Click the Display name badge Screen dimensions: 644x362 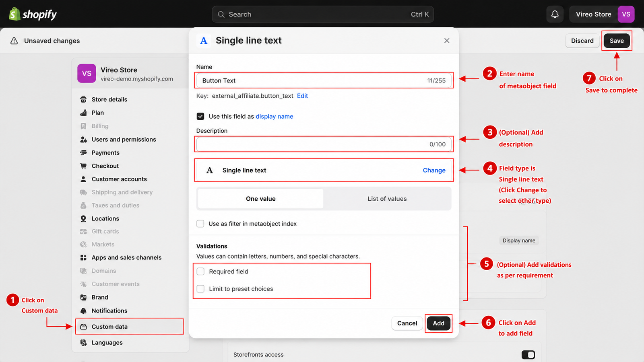519,241
